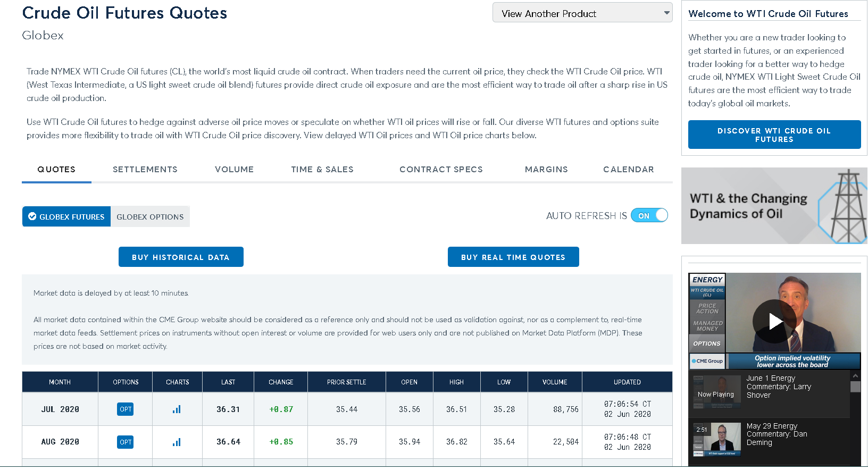
Task: Click the 36.31 last price cell
Action: (x=228, y=409)
